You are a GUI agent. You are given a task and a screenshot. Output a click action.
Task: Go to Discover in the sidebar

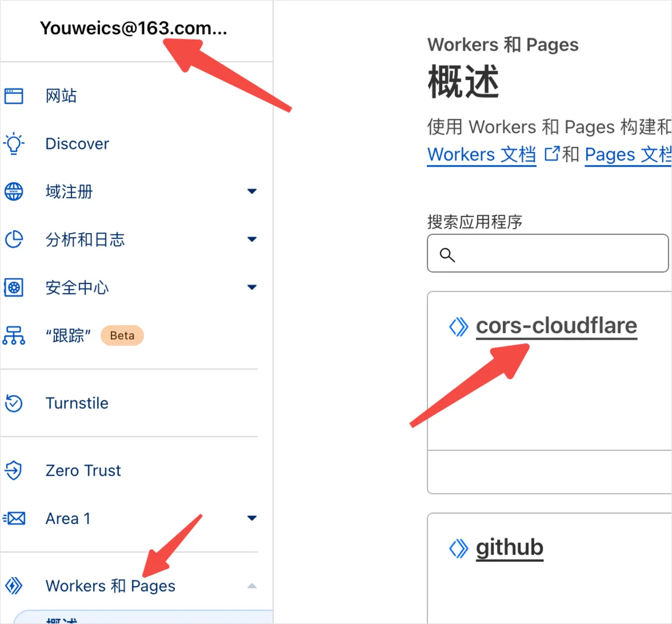coord(77,143)
